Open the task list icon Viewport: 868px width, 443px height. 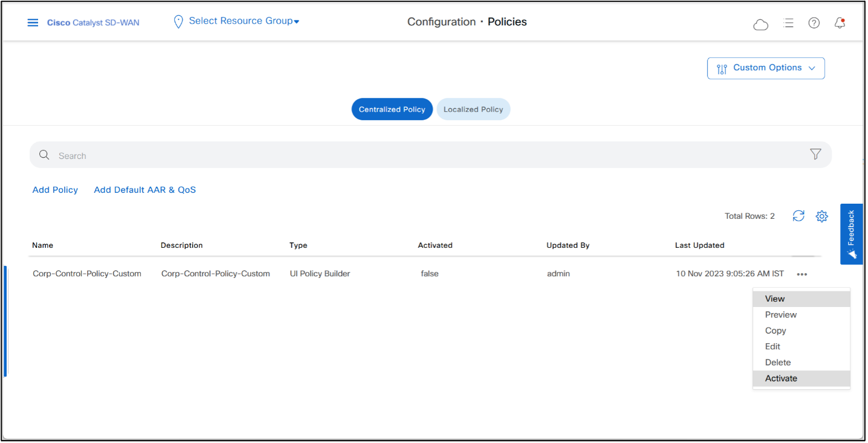point(788,23)
